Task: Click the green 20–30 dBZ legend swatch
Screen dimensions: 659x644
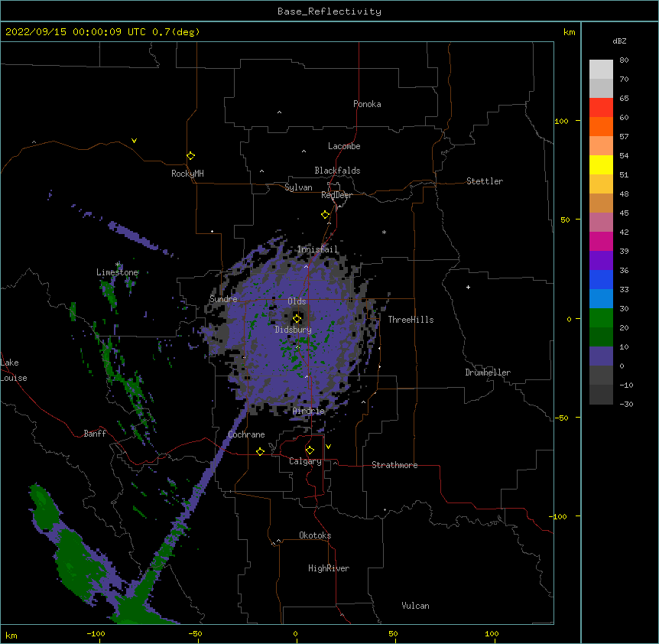Action: [601, 318]
